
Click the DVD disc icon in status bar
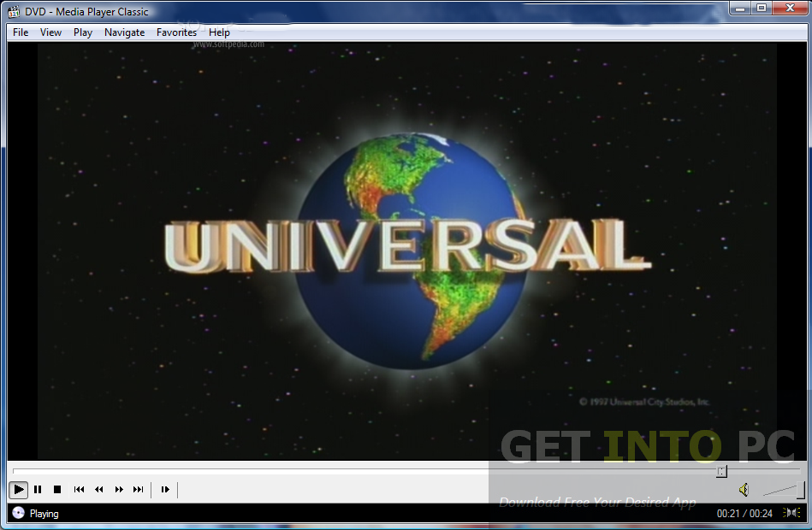(18, 514)
